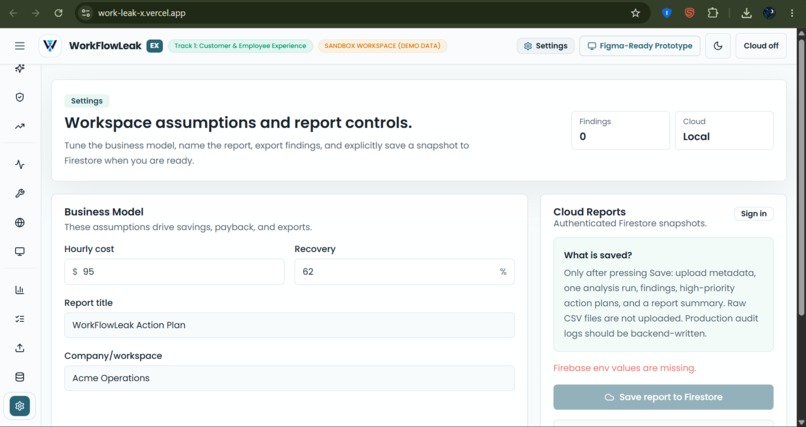Screen dimensions: 806x427
Task: Click the browser back arrow
Action: tap(13, 13)
